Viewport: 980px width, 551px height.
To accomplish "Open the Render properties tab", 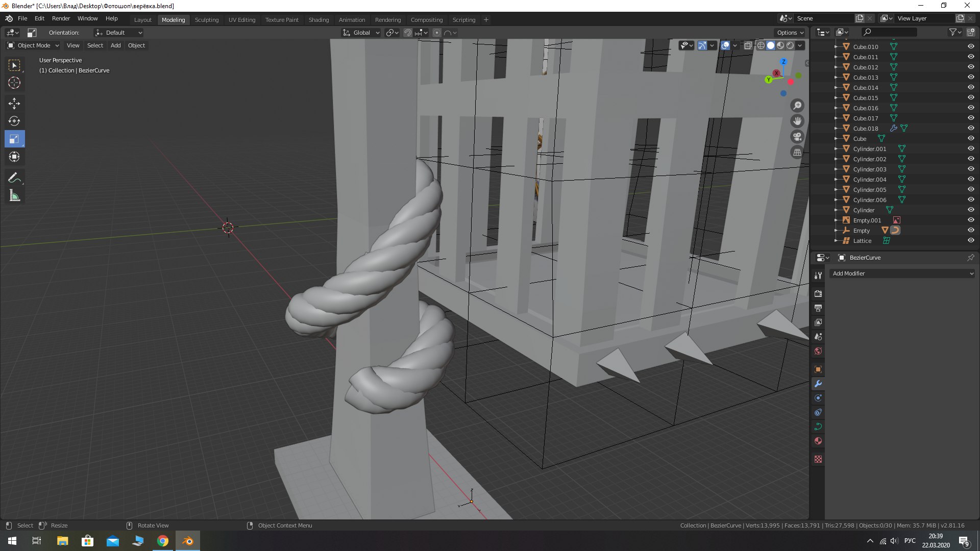I will tap(818, 293).
